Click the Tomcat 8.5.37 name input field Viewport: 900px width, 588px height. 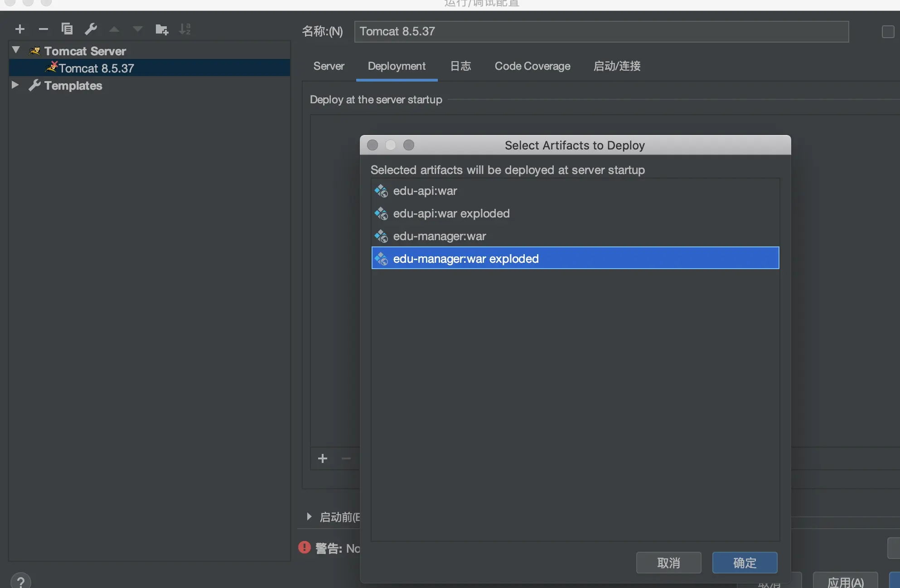click(601, 32)
